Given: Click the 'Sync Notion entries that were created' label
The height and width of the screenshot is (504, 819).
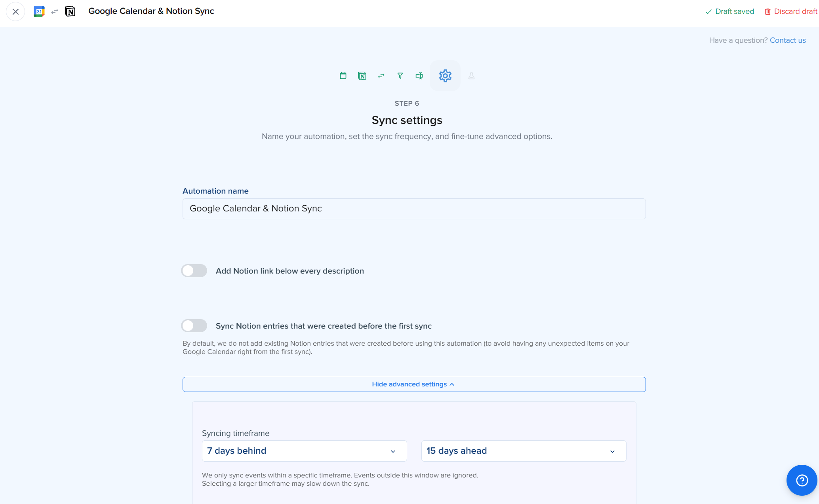Looking at the screenshot, I should (324, 326).
